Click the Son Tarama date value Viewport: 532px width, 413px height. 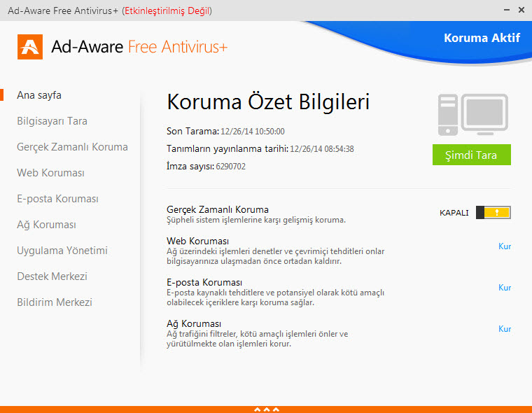pyautogui.click(x=253, y=132)
